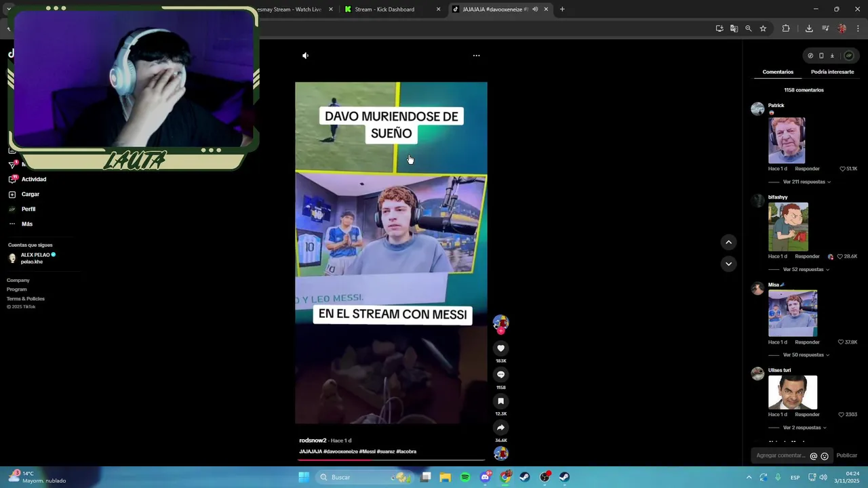Click the phone icon in floating bar
Screen dimensions: 868x488
[x=821, y=56]
